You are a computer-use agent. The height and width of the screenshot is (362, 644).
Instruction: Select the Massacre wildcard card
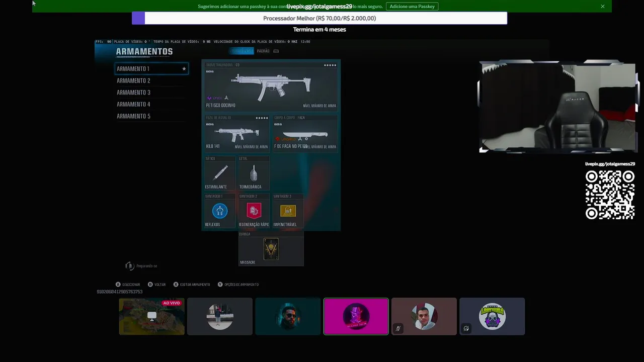[x=271, y=249]
